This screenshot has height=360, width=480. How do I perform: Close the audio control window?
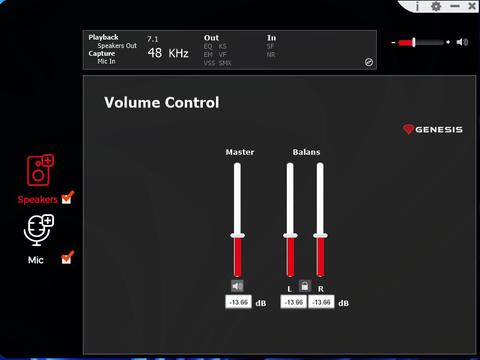(472, 6)
